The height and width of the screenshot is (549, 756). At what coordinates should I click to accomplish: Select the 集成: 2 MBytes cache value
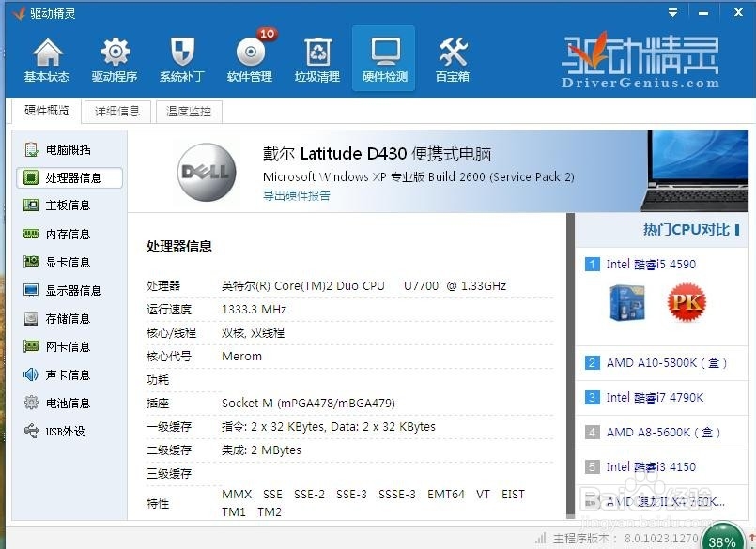point(261,450)
